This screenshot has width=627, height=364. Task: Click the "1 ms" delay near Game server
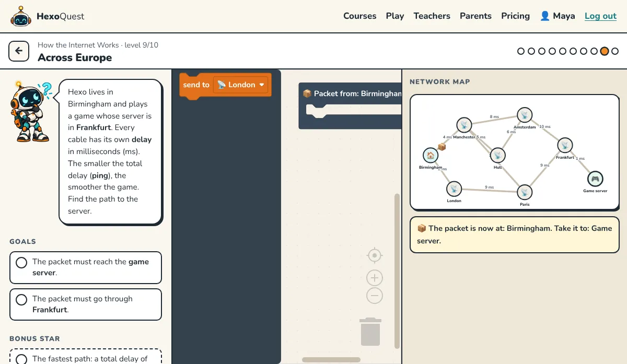point(580,158)
